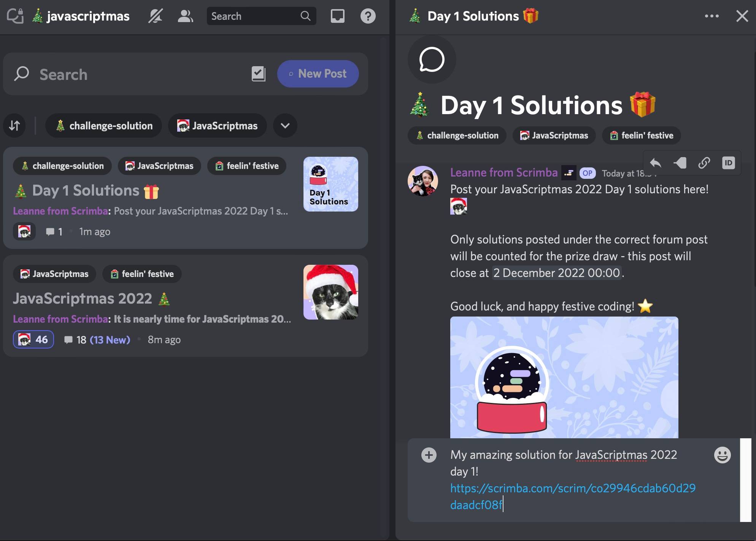Toggle the 46 cat reaction

click(x=33, y=339)
